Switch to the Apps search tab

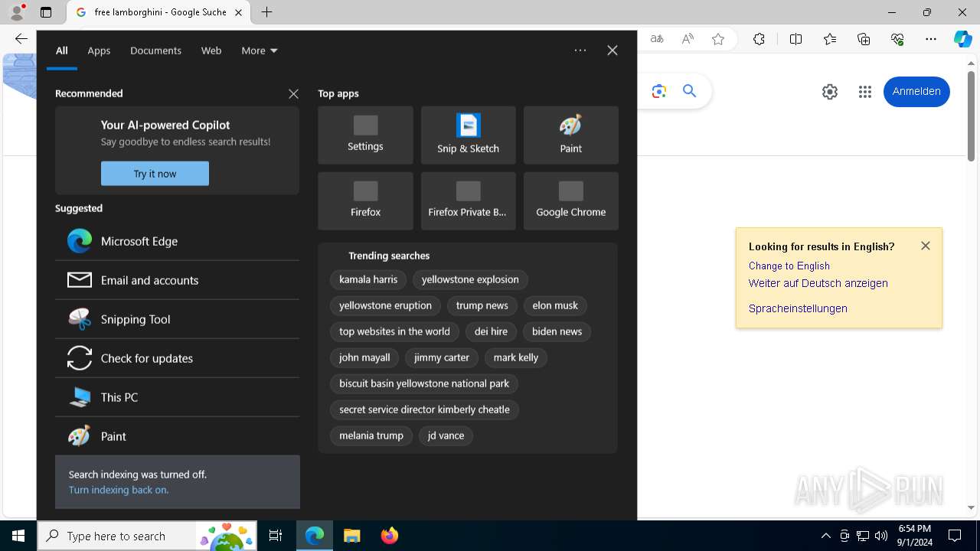[99, 51]
